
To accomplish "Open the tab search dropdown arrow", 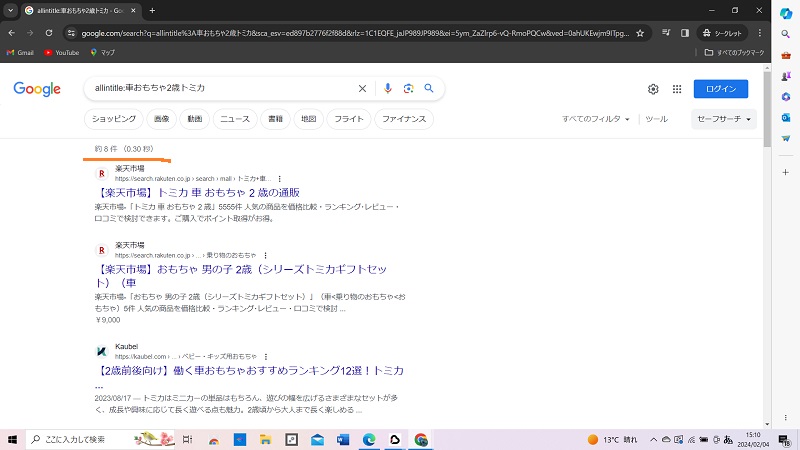I will pos(10,10).
